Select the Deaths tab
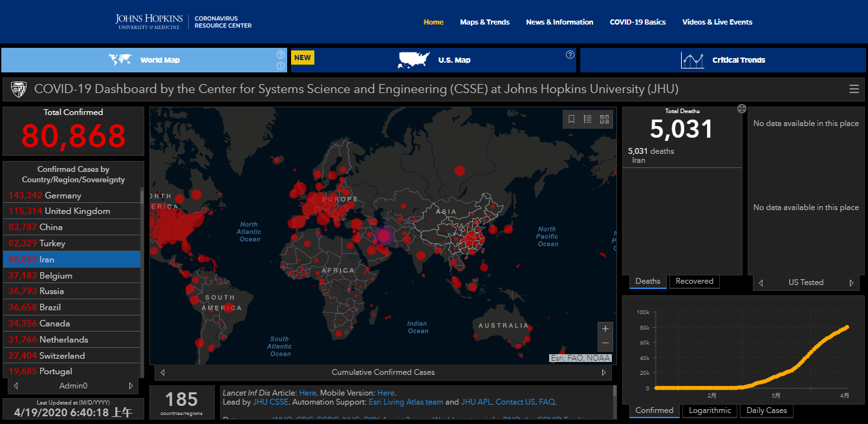The image size is (868, 424). (x=647, y=281)
